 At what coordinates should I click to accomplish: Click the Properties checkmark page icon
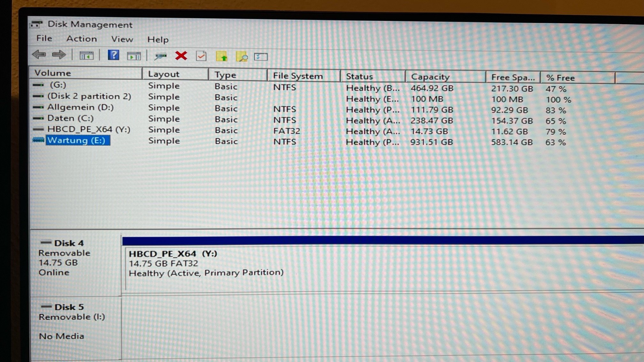click(201, 56)
